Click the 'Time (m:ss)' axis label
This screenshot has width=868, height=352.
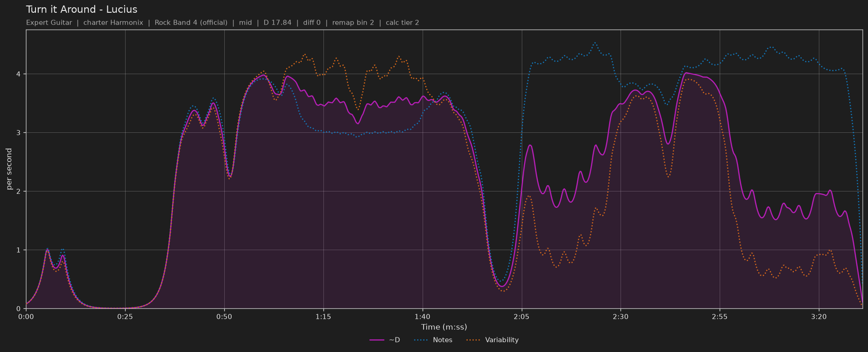(x=444, y=327)
